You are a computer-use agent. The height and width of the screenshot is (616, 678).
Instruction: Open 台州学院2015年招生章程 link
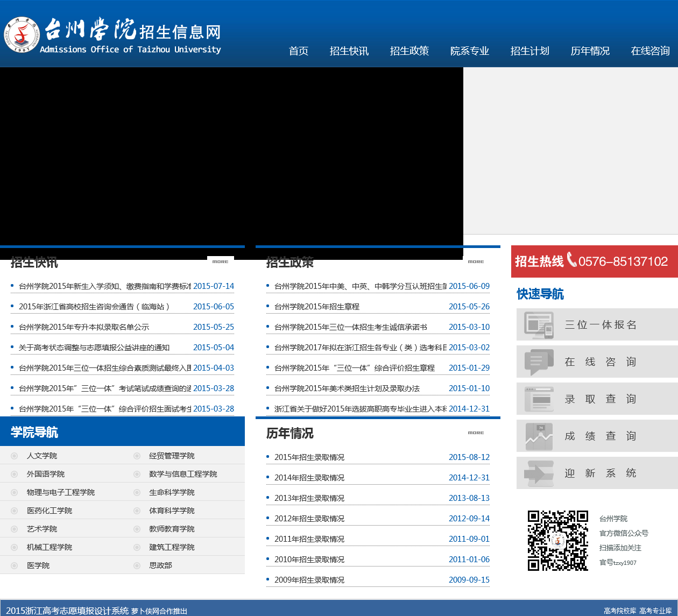pos(317,307)
